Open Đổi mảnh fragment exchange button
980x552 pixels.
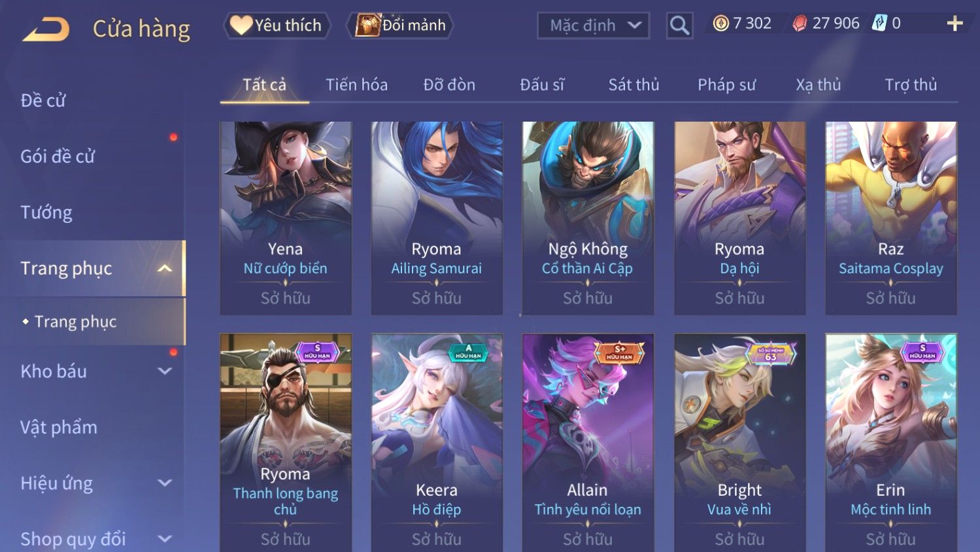401,26
